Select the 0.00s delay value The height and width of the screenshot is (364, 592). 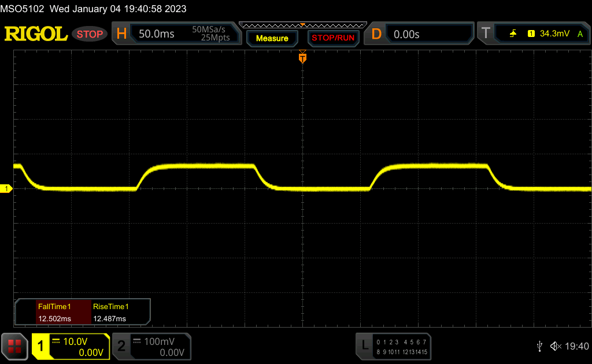[x=406, y=34]
